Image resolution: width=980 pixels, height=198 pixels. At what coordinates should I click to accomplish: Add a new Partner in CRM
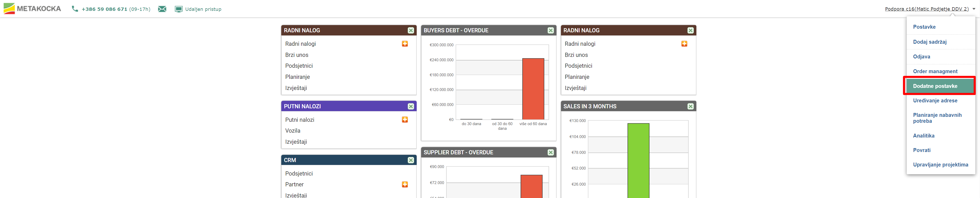(x=405, y=184)
